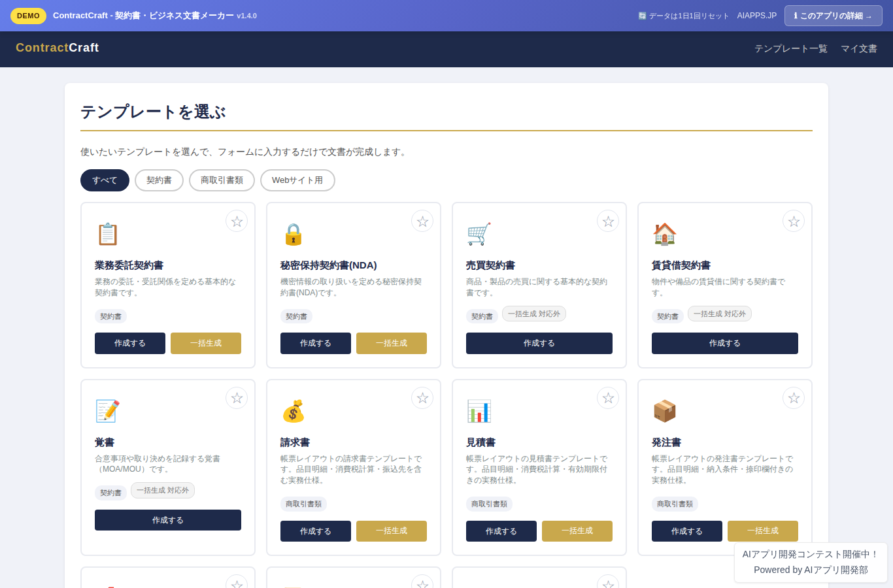Click 作成する for 覚書

(x=168, y=520)
